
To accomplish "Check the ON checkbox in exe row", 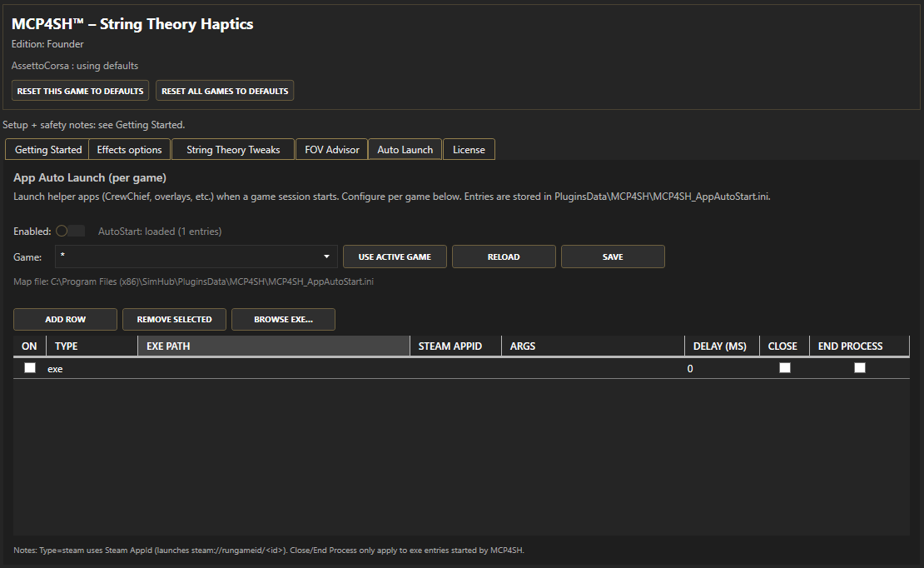I will (30, 368).
